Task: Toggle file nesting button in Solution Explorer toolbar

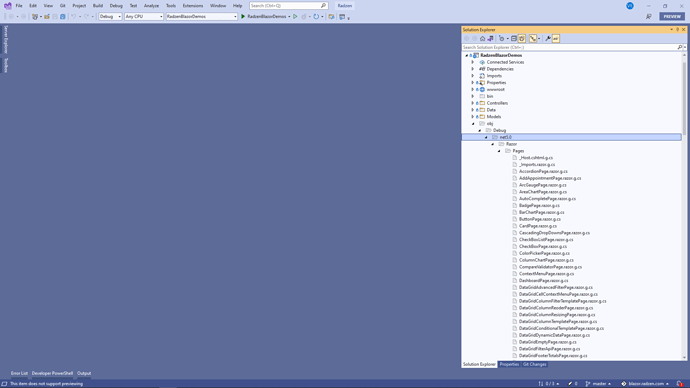Action: pyautogui.click(x=532, y=39)
